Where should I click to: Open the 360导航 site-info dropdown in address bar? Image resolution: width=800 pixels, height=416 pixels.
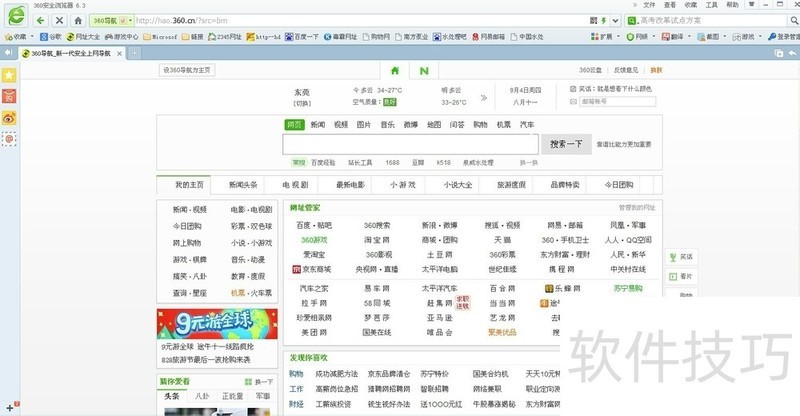(x=131, y=20)
